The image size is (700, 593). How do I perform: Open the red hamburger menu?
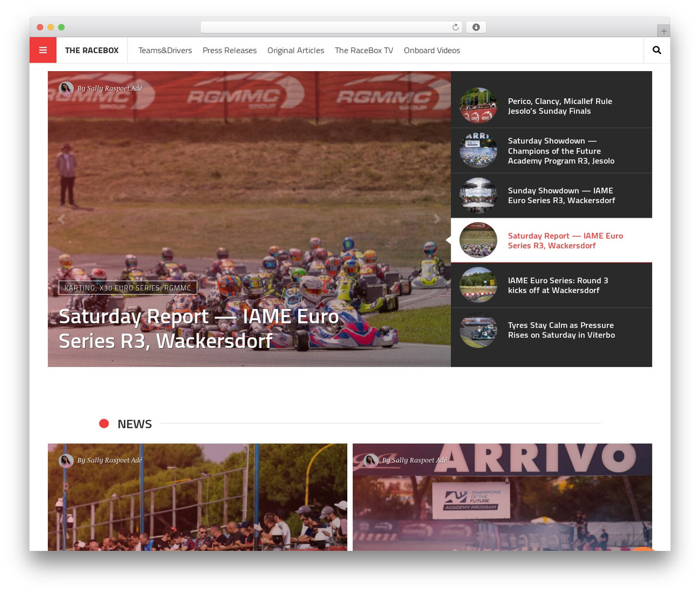point(43,50)
